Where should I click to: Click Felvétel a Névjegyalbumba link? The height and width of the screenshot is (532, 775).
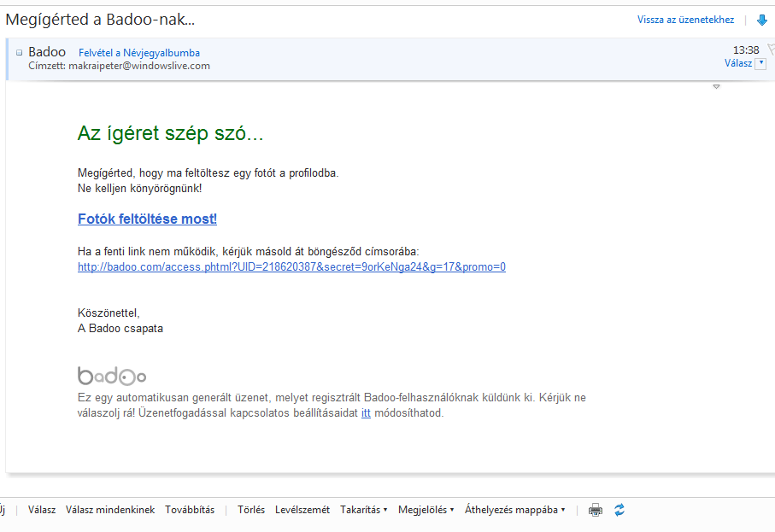(x=139, y=53)
